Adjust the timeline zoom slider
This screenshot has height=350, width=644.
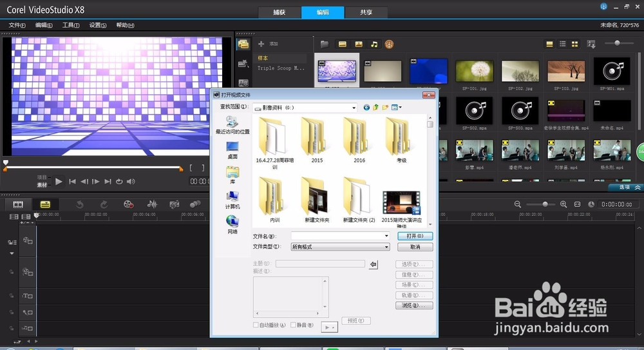click(x=545, y=204)
